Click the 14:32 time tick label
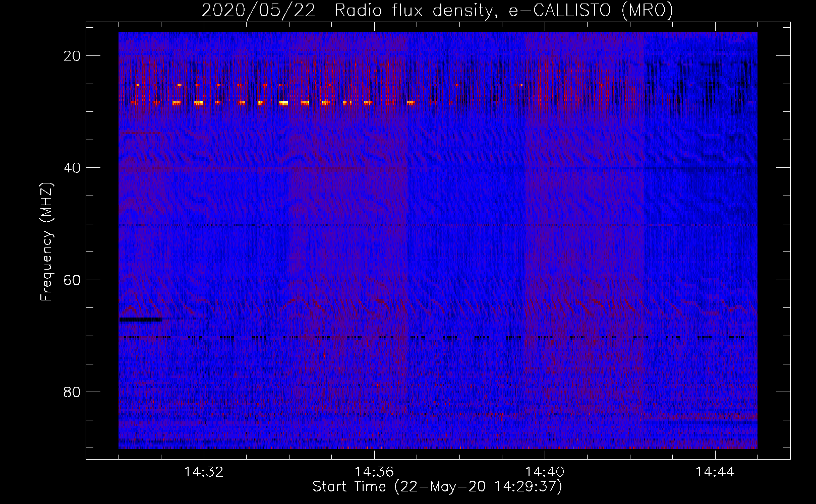The height and width of the screenshot is (504, 816). click(x=204, y=472)
